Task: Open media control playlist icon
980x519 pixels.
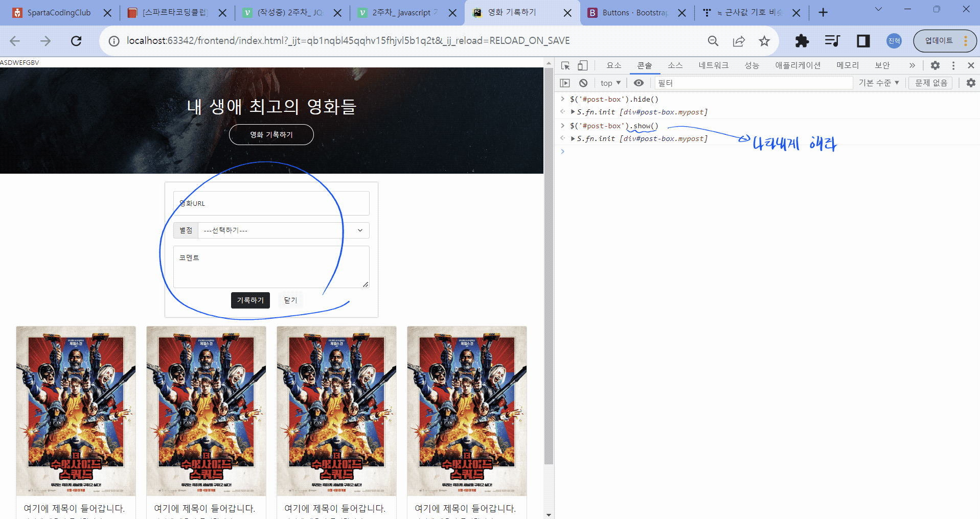Action: coord(832,41)
